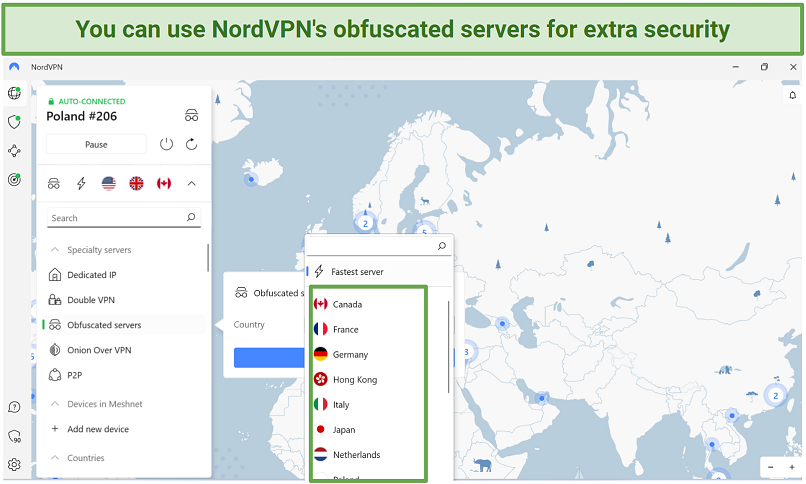Viewport: 806px width, 484px height.
Task: Click the lightning quick connect shortcut
Action: click(81, 183)
